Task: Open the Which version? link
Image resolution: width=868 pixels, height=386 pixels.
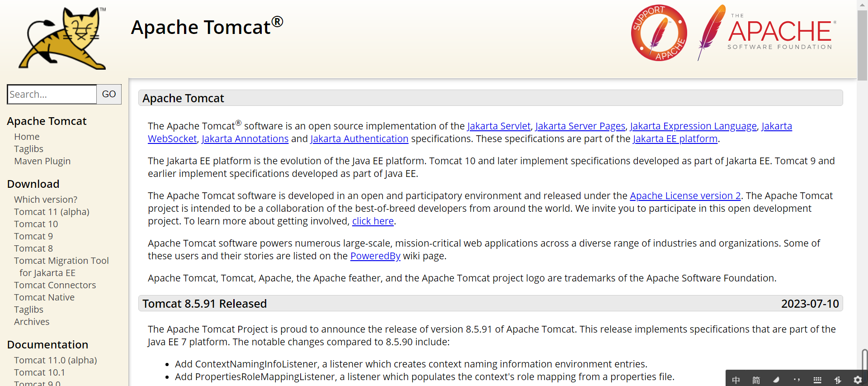Action: tap(46, 200)
